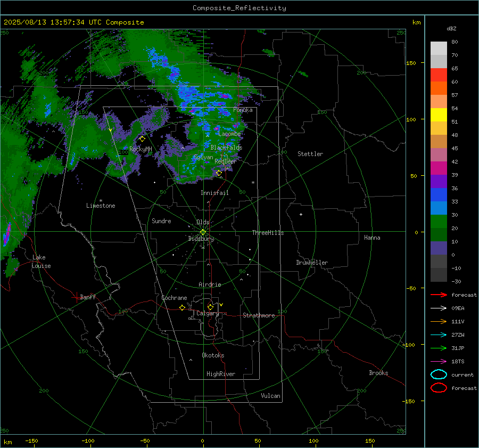
Task: Click the light blue swatch between 33 and 30 dBZ
Action: tap(439, 208)
